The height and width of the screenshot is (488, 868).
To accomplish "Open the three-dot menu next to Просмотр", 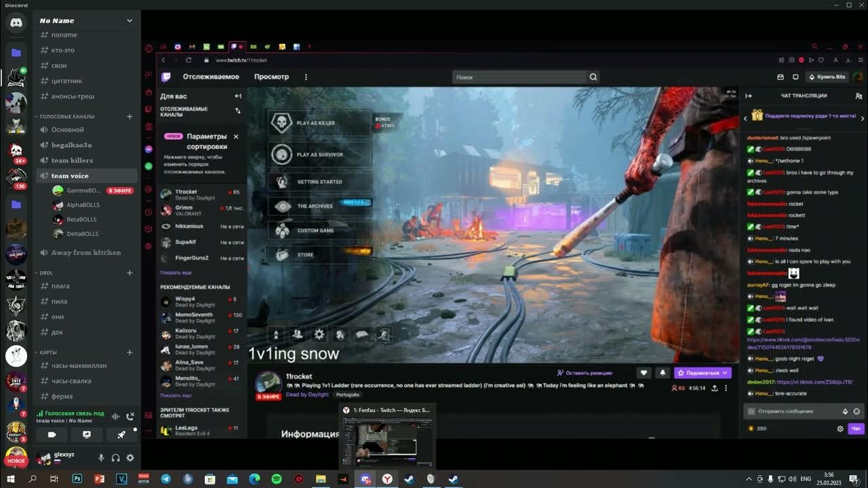I will click(306, 77).
